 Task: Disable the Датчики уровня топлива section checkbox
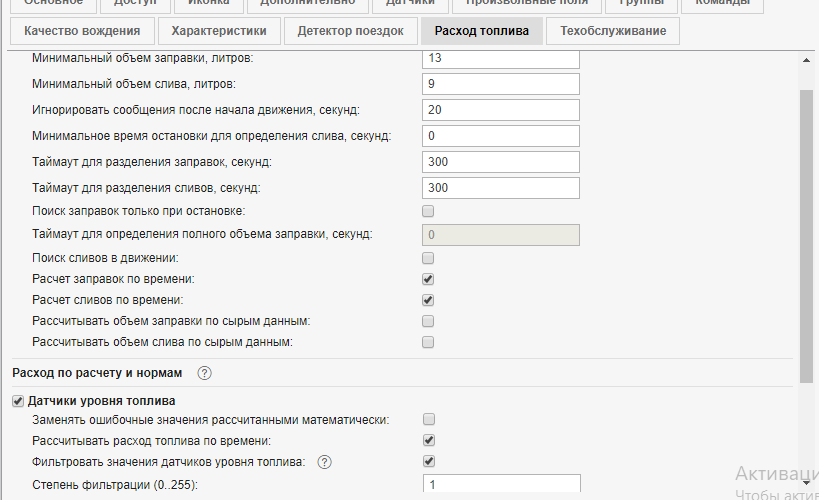tap(18, 402)
